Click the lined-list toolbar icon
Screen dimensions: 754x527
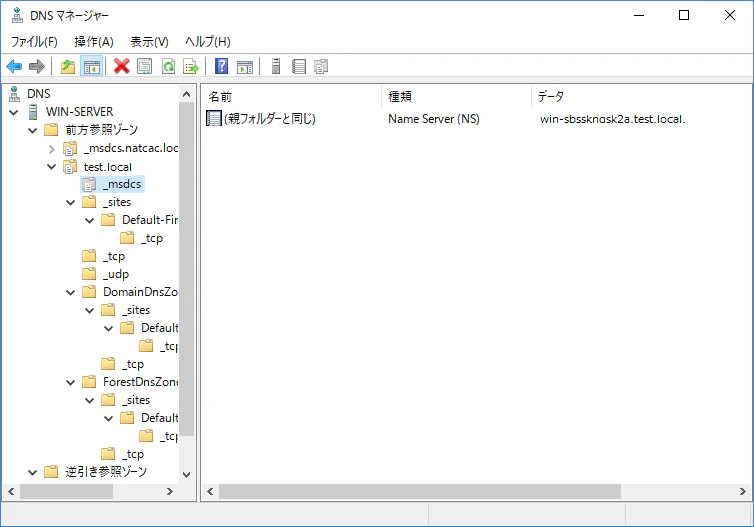tap(299, 66)
